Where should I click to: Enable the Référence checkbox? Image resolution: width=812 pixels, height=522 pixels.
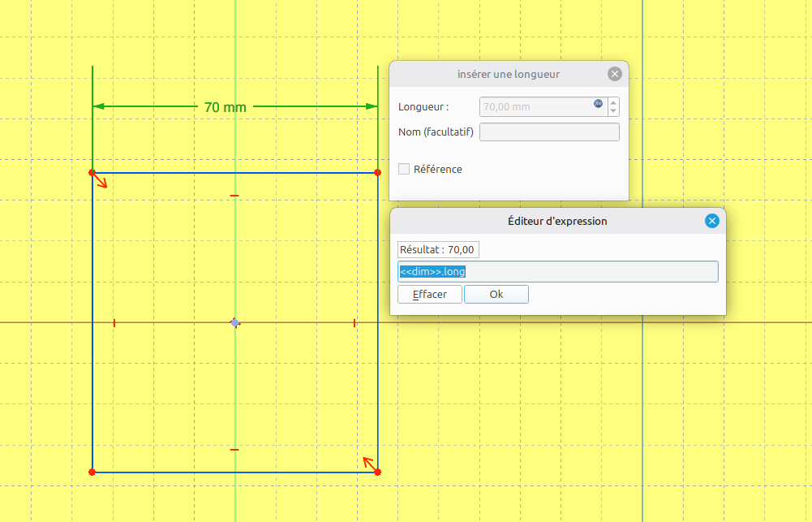[405, 170]
